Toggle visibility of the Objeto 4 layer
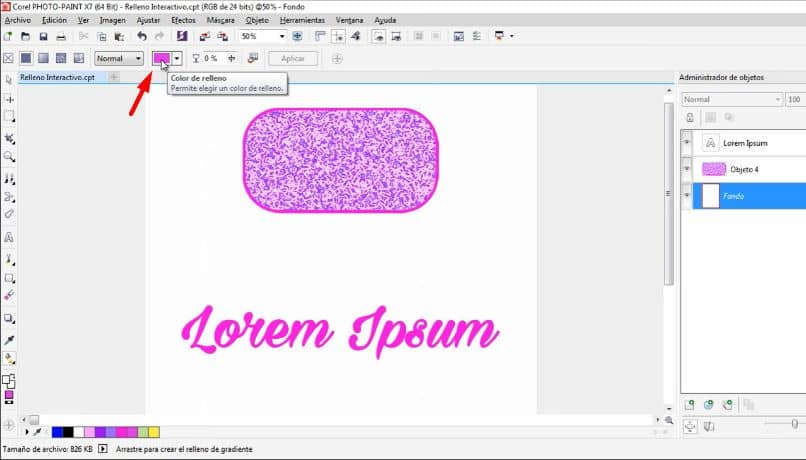 pos(687,169)
